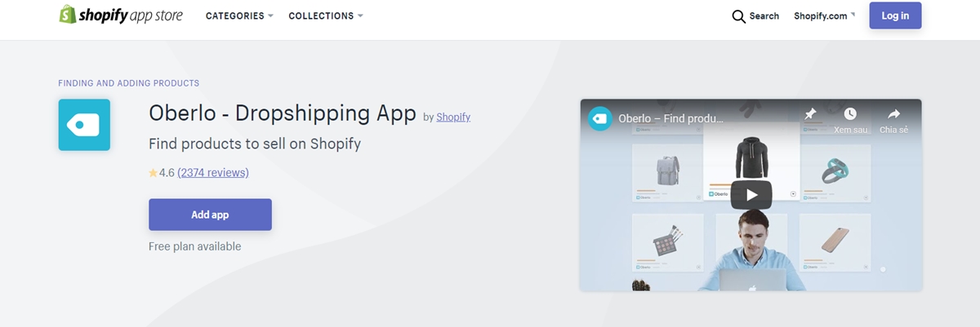Click the Log in button

[x=895, y=15]
